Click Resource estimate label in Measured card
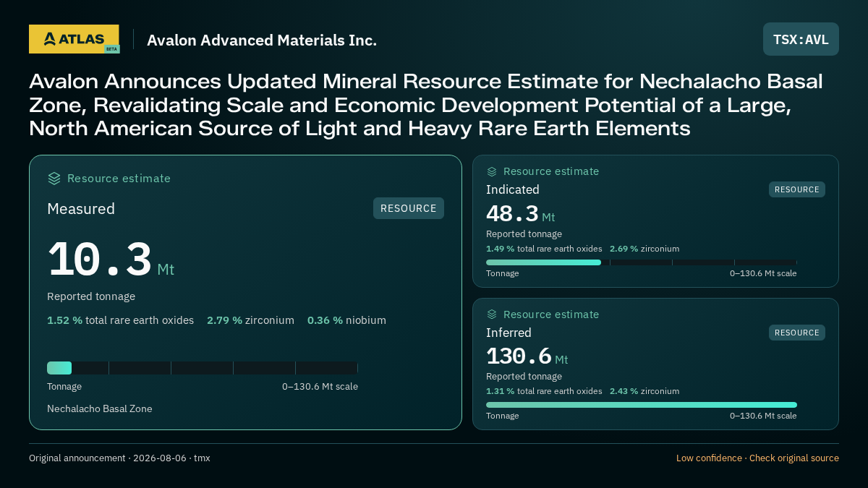Image resolution: width=868 pixels, height=488 pixels. pyautogui.click(x=119, y=179)
